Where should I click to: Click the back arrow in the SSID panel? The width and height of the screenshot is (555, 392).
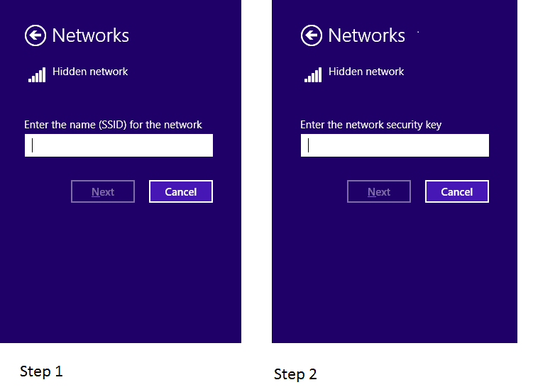coord(35,35)
